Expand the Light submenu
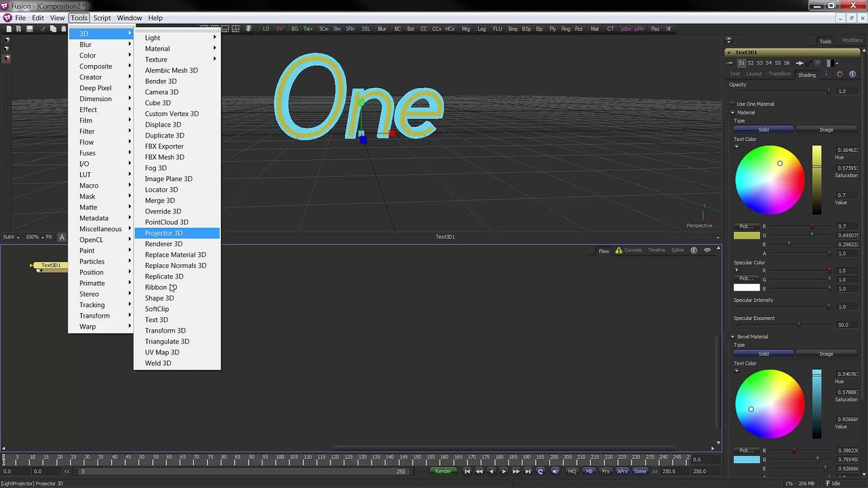 click(x=177, y=38)
